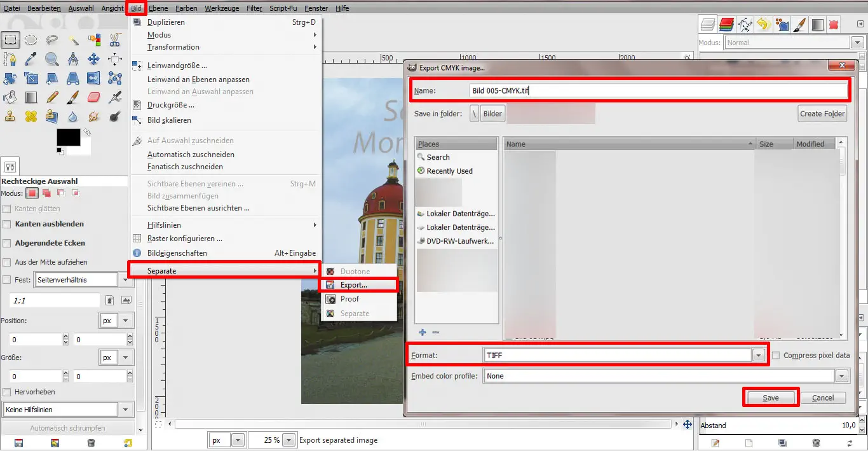Expand the Embed color profile dropdown
This screenshot has height=451, width=868.
coord(842,376)
